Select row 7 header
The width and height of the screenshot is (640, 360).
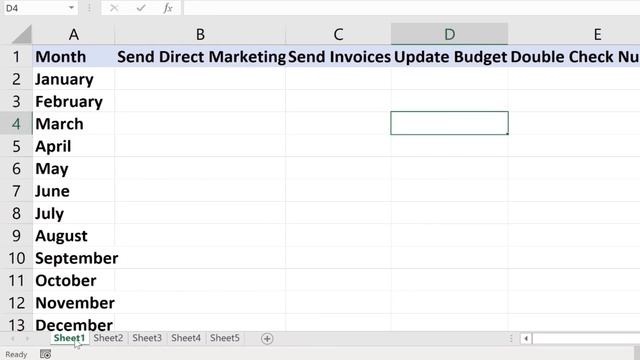click(x=16, y=191)
